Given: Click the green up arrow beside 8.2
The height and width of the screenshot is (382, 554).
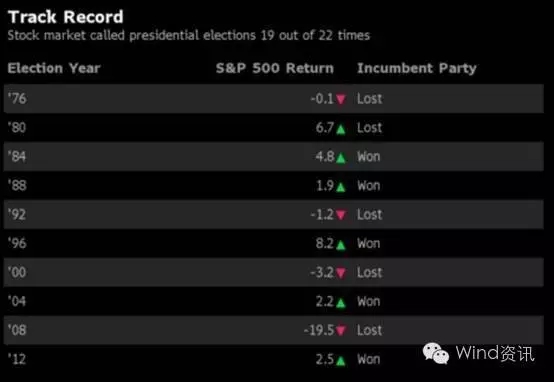Looking at the screenshot, I should (341, 245).
